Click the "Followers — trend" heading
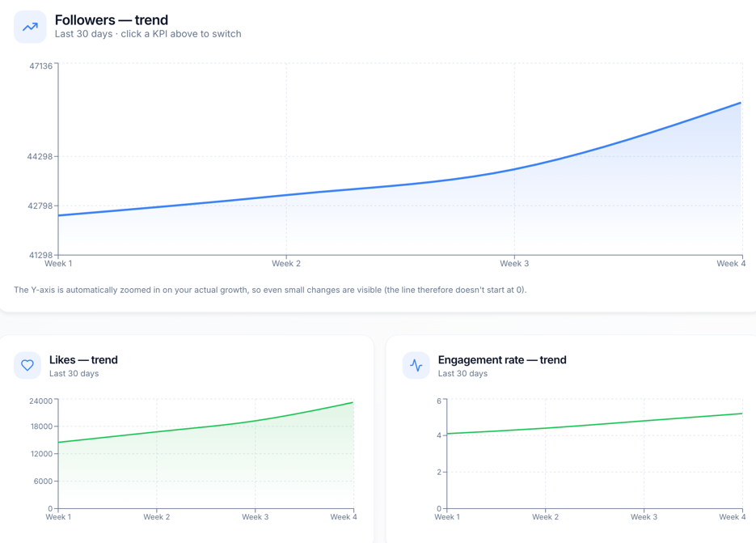Screen dimensions: 756x543 (112, 20)
